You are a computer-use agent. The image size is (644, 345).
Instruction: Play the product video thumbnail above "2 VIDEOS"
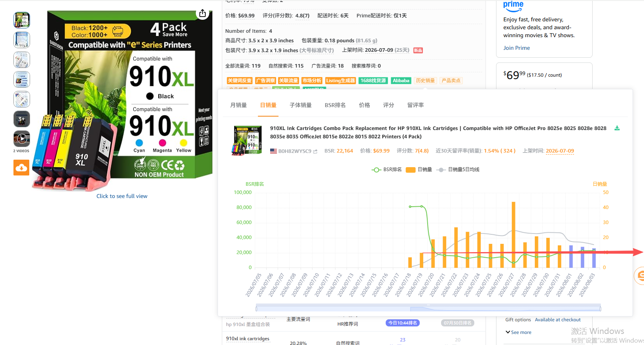(22, 139)
